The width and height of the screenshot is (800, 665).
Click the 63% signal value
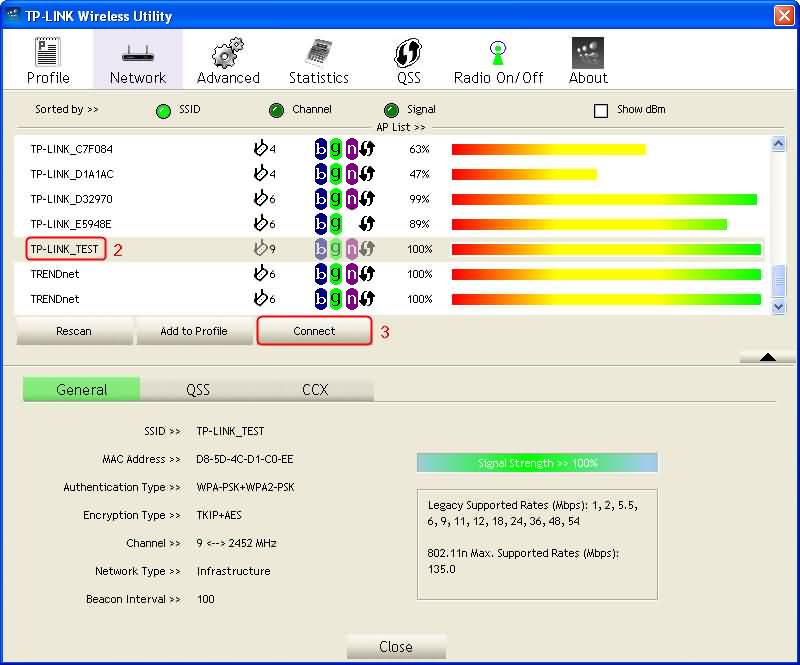click(x=419, y=149)
